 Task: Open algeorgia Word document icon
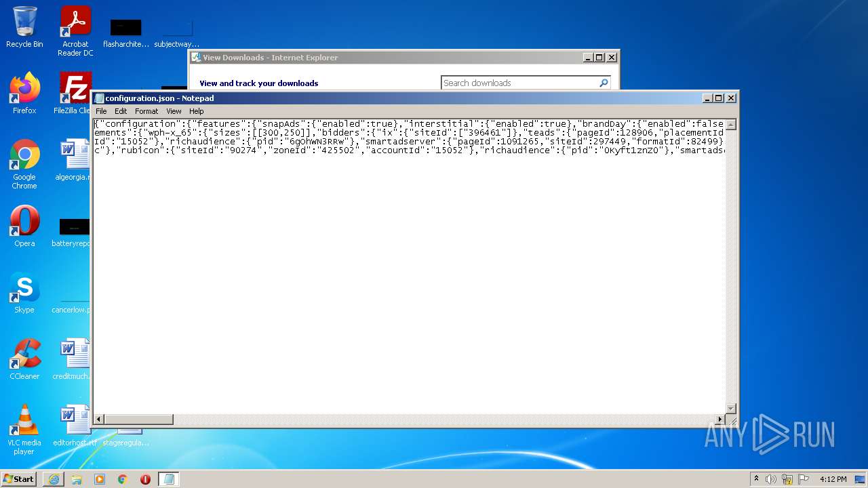tap(73, 160)
